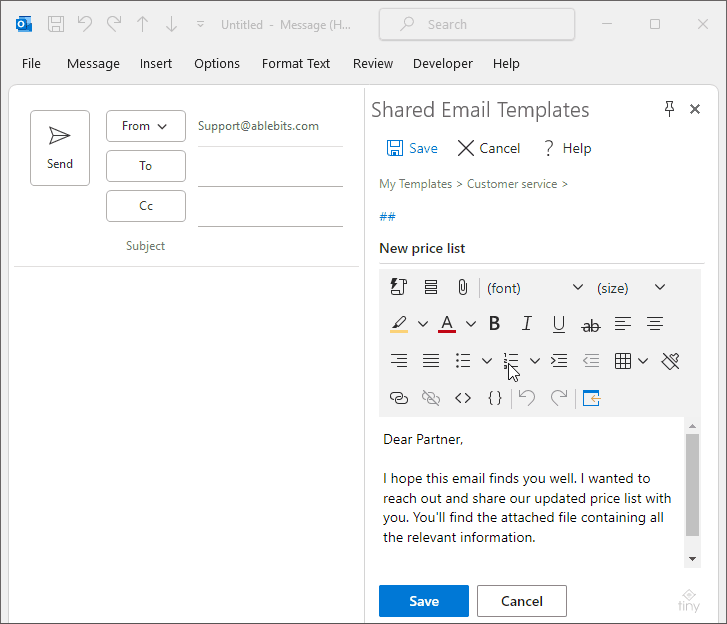Screen dimensions: 727x624
Task: Click the curly braces placeholder icon
Action: (x=495, y=398)
